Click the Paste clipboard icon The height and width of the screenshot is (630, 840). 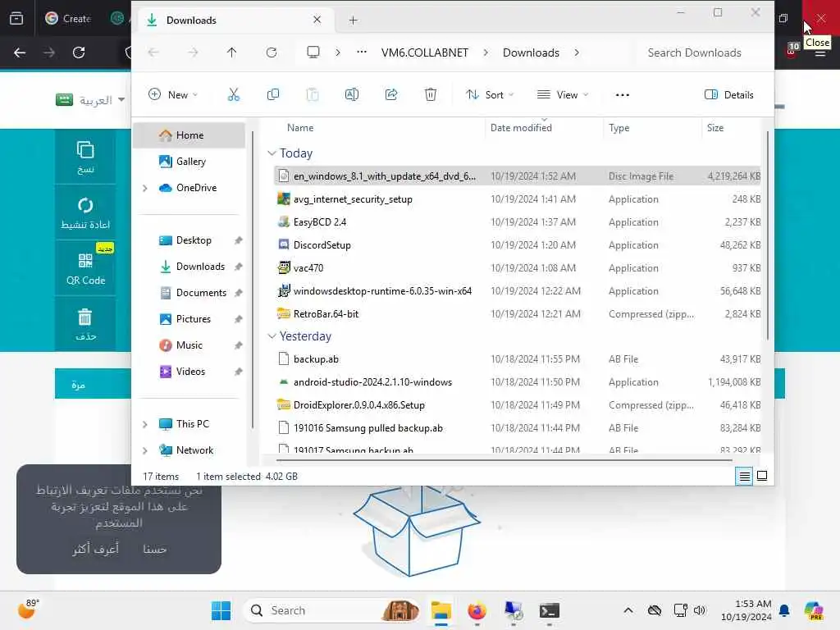point(313,95)
